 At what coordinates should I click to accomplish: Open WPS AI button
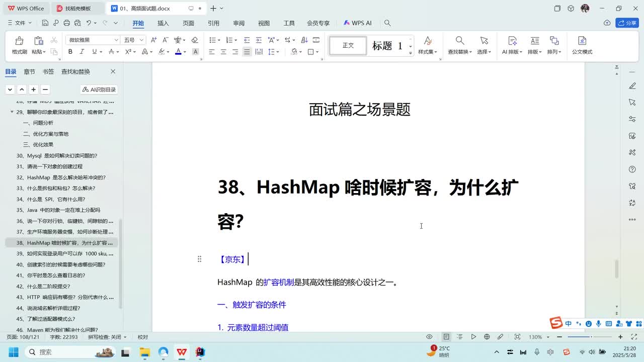tap(357, 23)
